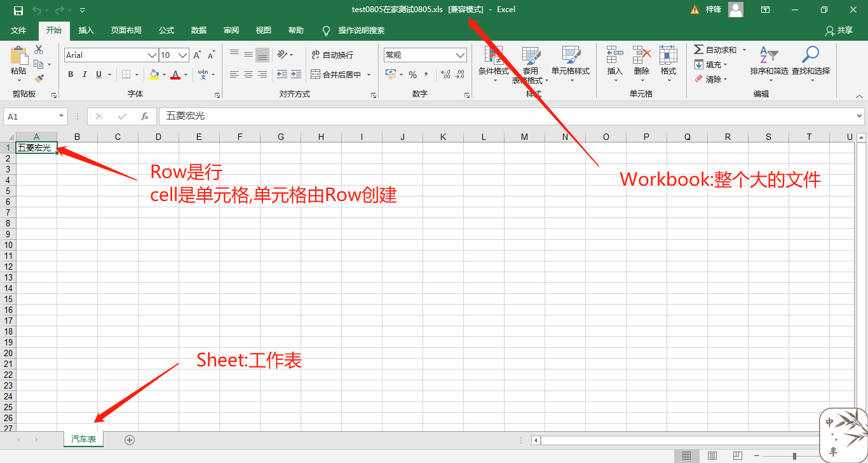Open the 格式 cells menu

point(668,64)
